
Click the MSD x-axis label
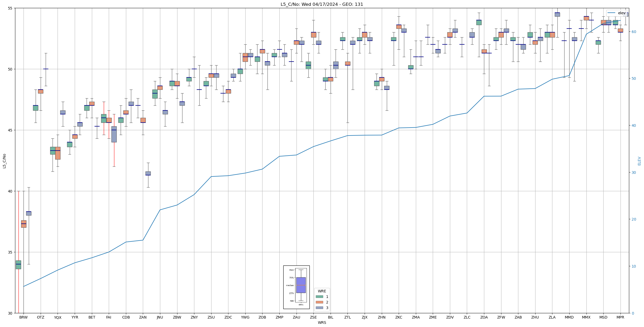[x=603, y=317]
